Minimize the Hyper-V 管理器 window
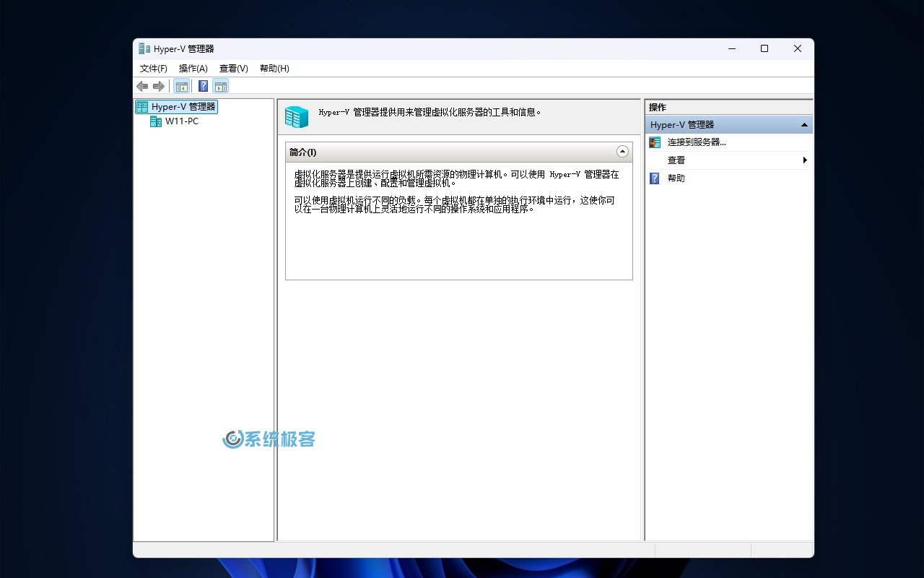924x578 pixels. [732, 49]
